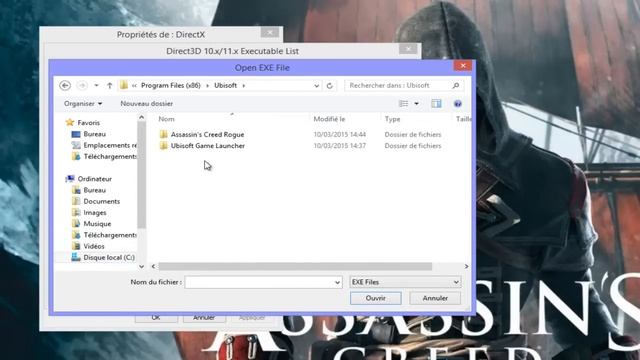Open the Images folder in sidebar
The height and width of the screenshot is (360, 640).
(95, 213)
